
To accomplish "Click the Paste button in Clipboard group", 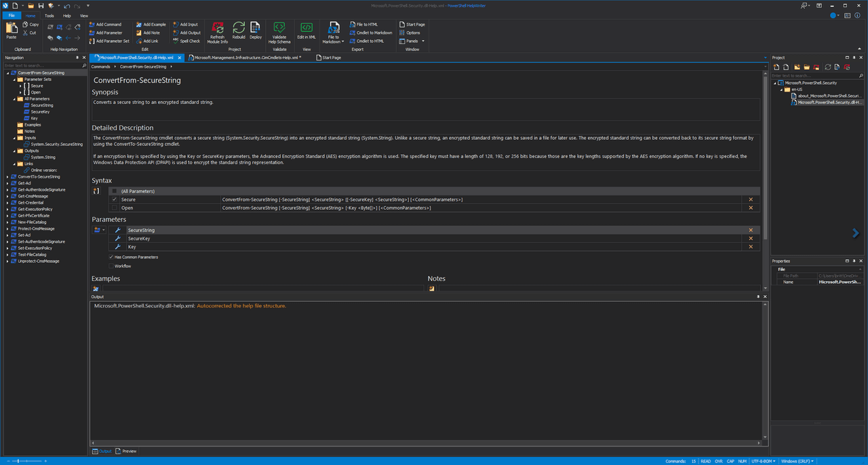I will [x=12, y=31].
